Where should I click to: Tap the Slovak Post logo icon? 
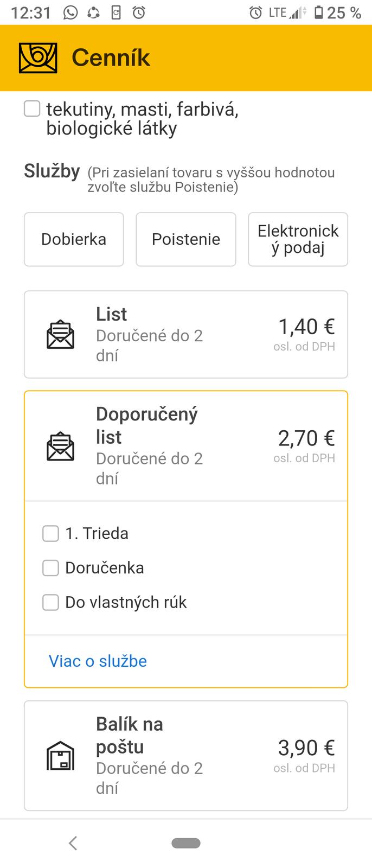tap(38, 58)
